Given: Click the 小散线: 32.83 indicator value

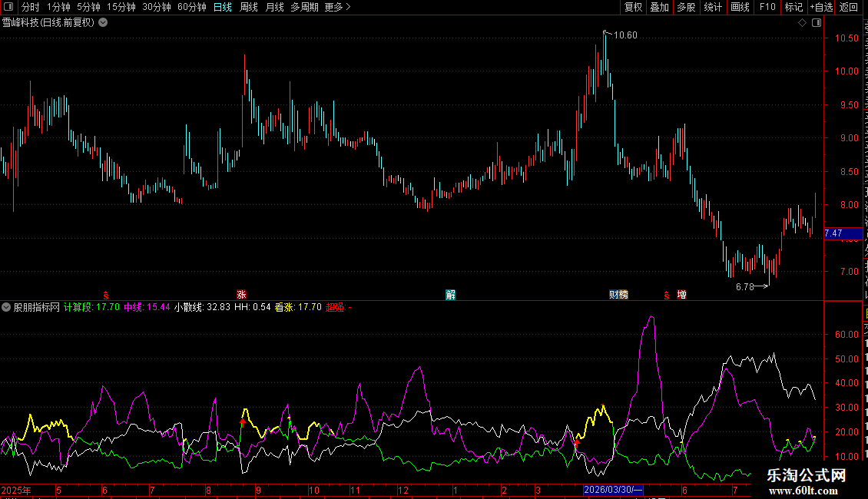Looking at the screenshot, I should click(x=202, y=307).
